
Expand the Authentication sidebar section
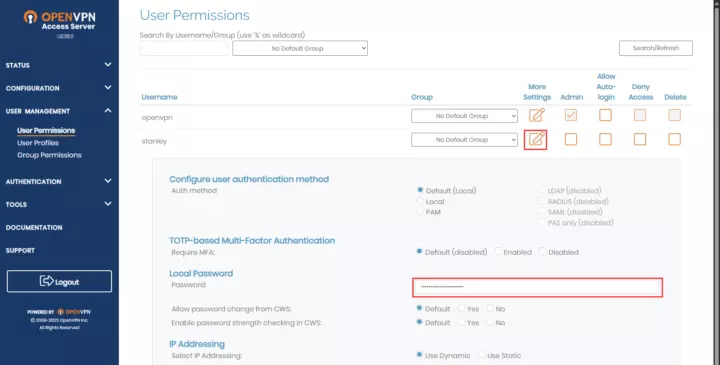58,181
